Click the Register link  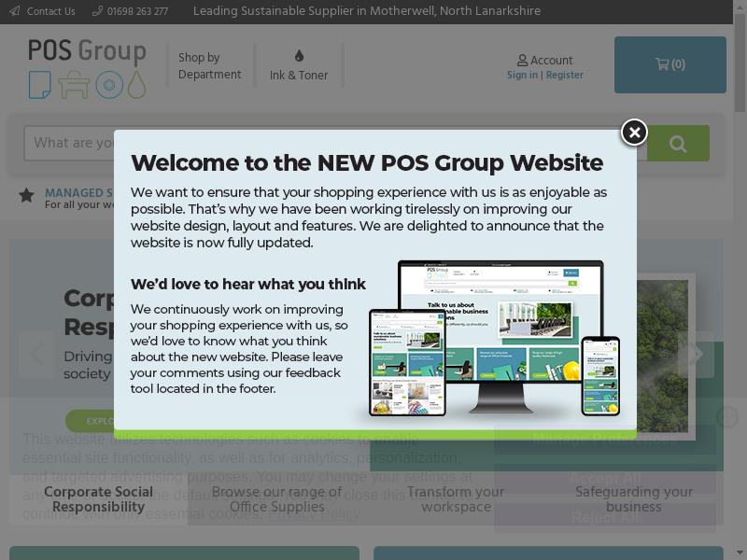564,76
